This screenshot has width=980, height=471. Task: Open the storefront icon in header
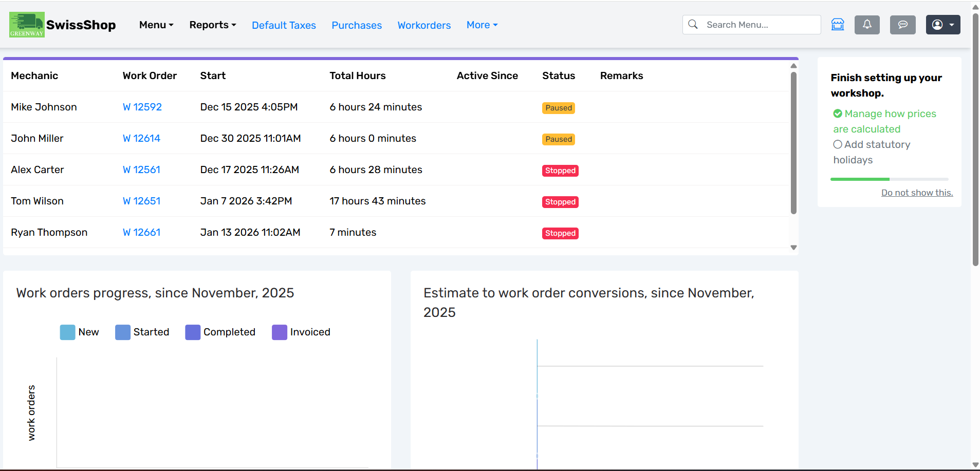click(x=838, y=25)
